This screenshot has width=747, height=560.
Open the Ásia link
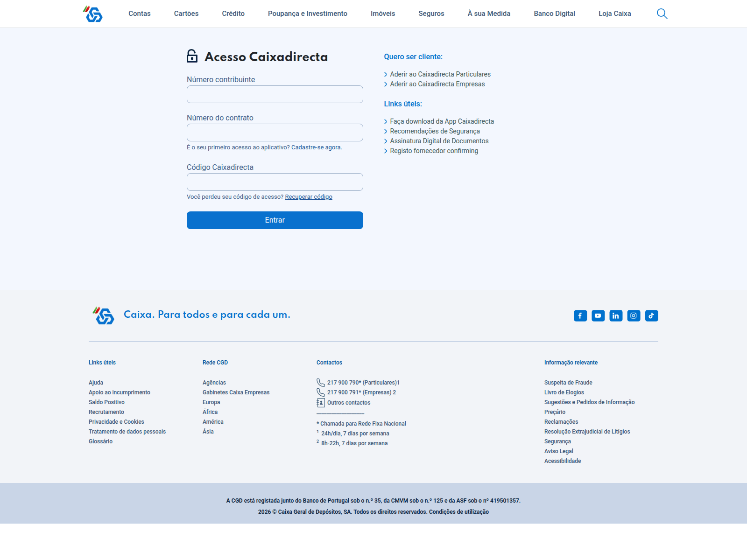[x=208, y=432]
